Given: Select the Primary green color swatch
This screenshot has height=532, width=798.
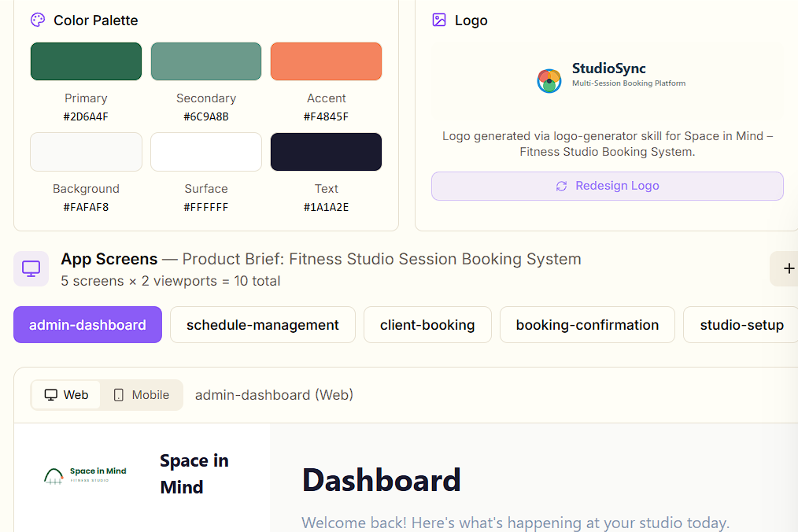Looking at the screenshot, I should coord(86,61).
